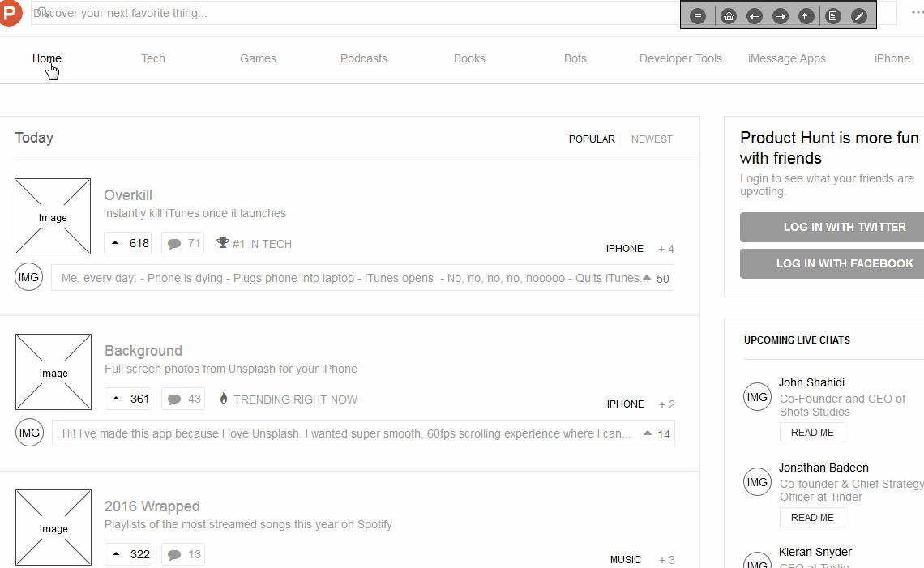
Task: Sort today's products by POPULAR
Action: [x=592, y=139]
